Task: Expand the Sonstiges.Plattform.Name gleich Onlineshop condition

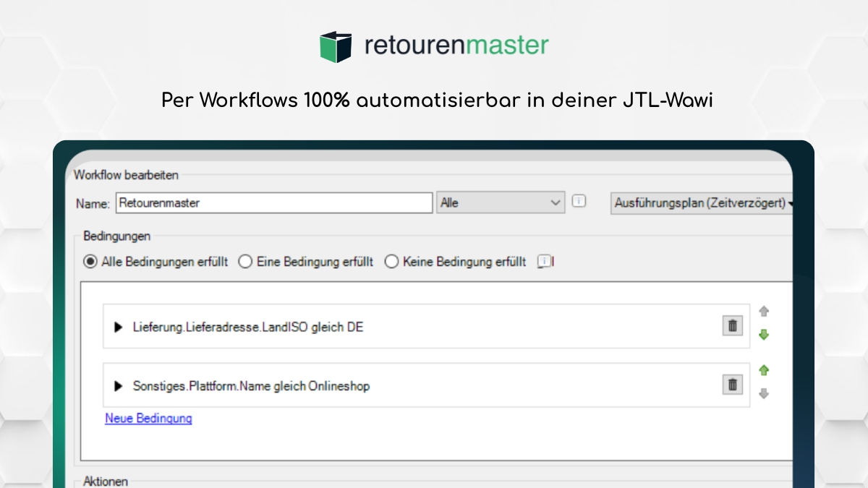Action: (119, 387)
